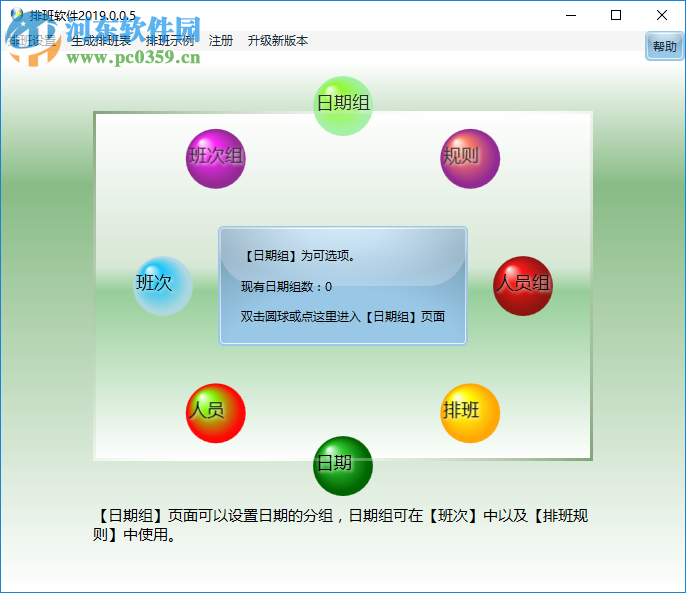Click the light blue 班次 ball
The height and width of the screenshot is (593, 686).
(163, 286)
